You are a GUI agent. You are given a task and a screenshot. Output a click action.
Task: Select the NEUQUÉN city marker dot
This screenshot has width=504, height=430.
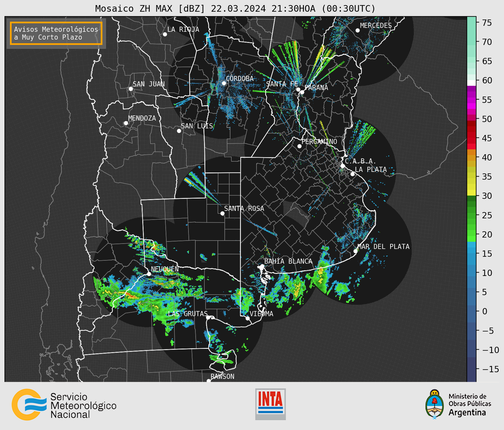coord(149,274)
